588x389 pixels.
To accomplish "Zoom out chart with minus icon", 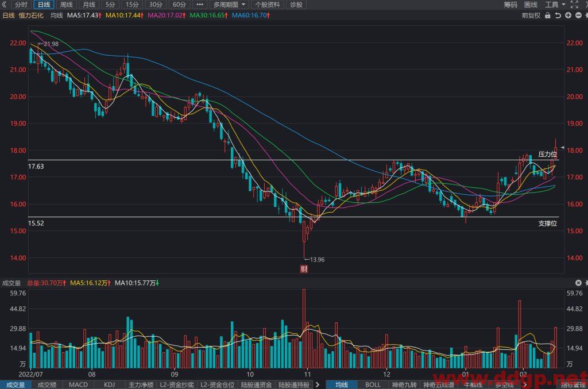I will [578, 16].
